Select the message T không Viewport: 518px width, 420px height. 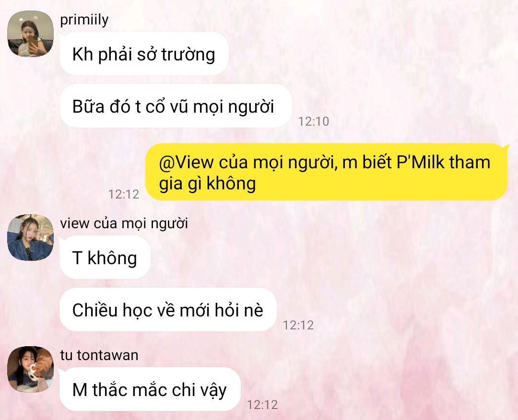(x=105, y=257)
